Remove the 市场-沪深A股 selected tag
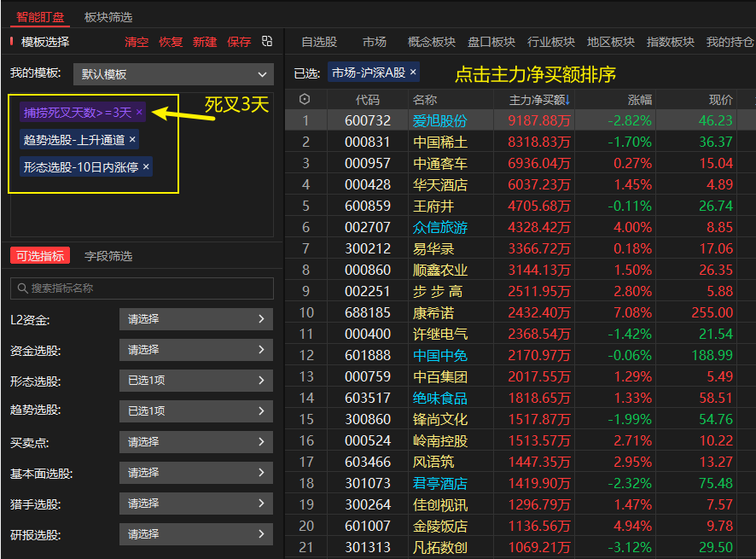Viewport: 756px width, 559px height. [413, 73]
